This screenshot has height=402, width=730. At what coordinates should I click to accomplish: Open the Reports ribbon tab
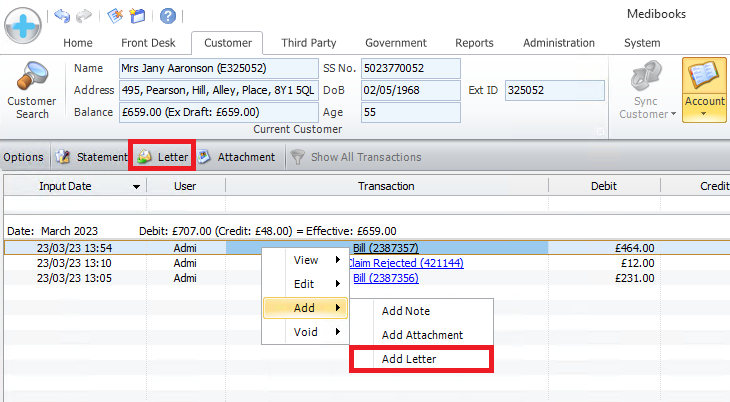point(473,43)
